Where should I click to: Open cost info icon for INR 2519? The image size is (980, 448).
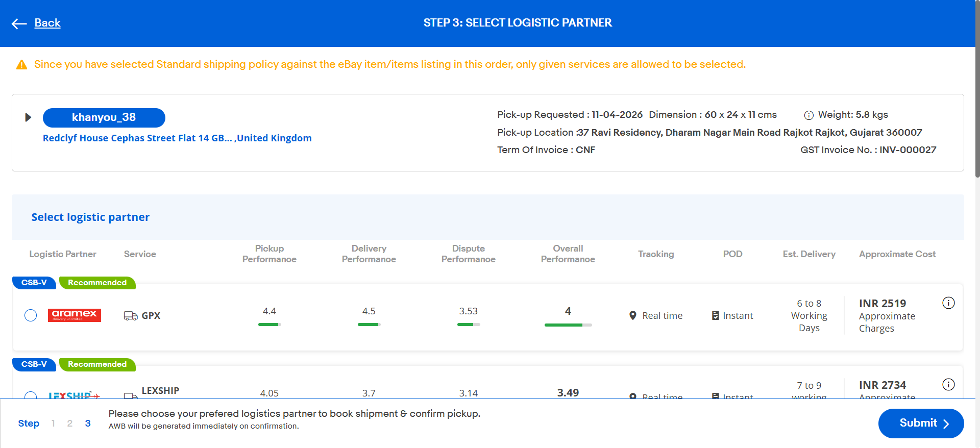coord(948,303)
